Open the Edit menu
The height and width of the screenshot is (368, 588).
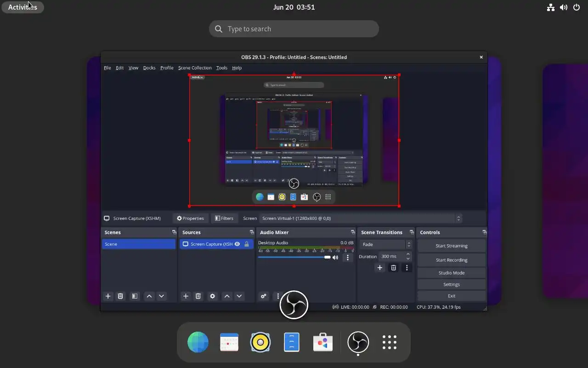point(119,68)
